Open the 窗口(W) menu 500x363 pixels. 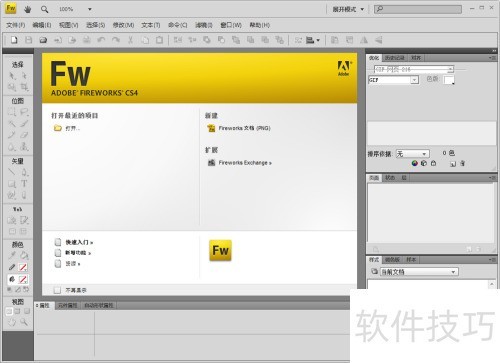pyautogui.click(x=231, y=25)
